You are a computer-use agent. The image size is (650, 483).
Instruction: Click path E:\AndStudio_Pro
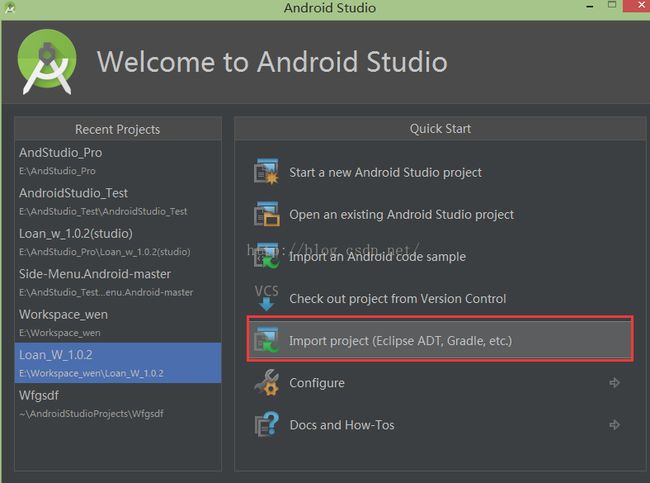(x=57, y=171)
